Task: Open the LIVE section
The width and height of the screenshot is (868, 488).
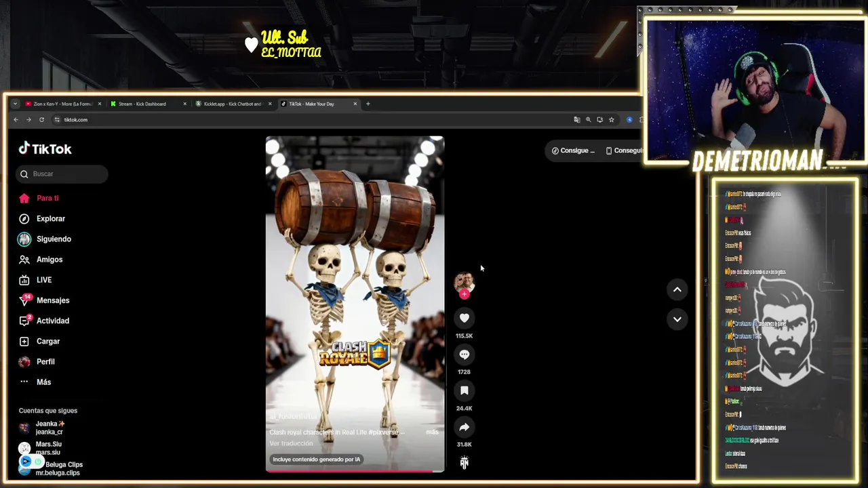Action: pos(35,279)
